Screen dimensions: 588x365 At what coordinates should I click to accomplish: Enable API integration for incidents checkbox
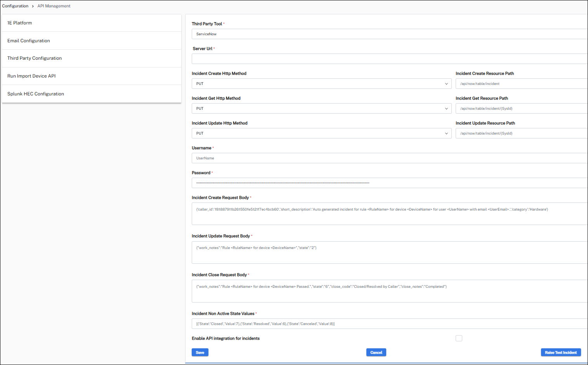pos(459,338)
